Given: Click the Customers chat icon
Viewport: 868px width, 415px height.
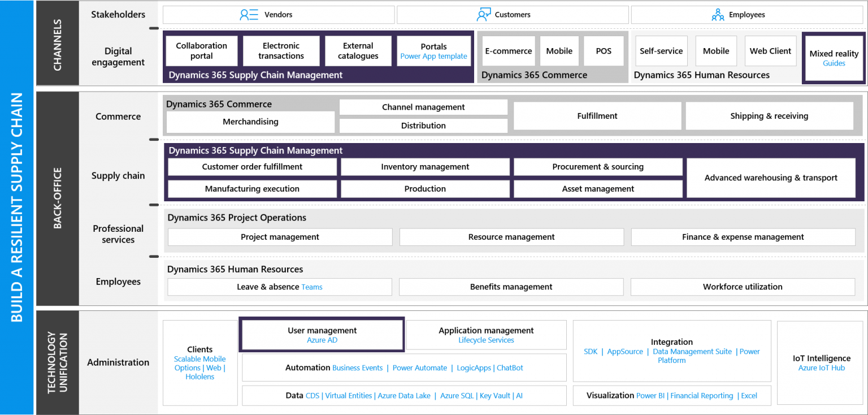Looking at the screenshot, I should click(x=483, y=14).
